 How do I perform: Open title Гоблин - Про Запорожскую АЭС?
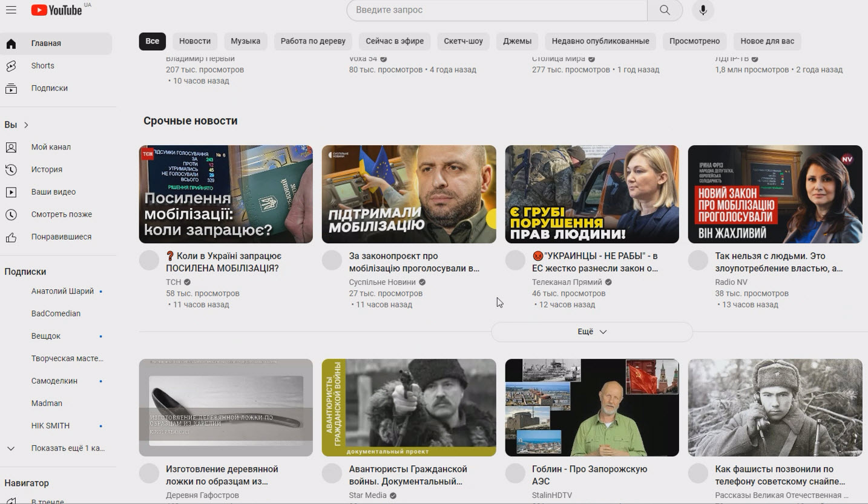[590, 475]
